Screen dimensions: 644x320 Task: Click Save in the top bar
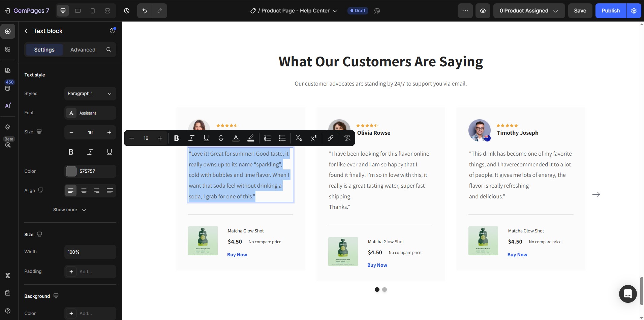pos(580,11)
